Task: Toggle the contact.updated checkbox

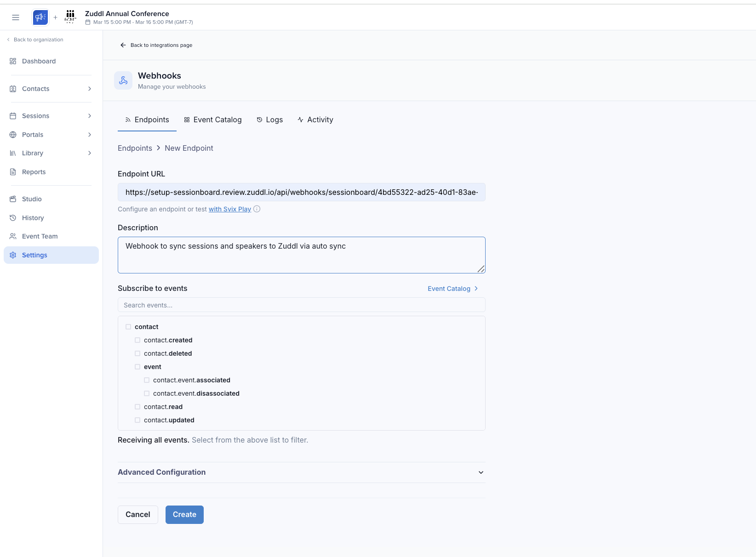Action: 137,420
